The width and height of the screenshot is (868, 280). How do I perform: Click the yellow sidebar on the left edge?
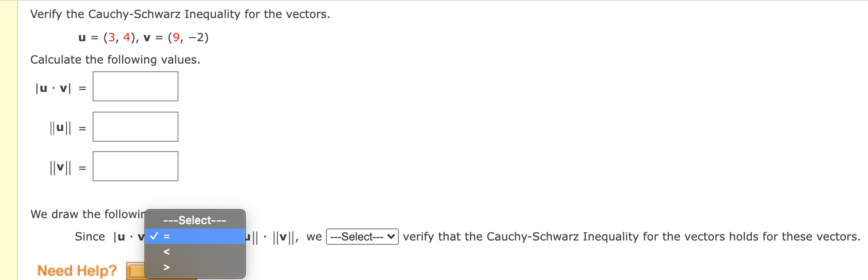click(x=8, y=140)
